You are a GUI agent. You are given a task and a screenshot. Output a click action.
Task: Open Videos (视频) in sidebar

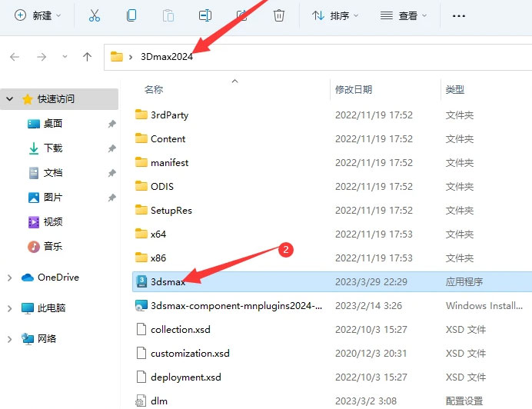[x=53, y=222]
